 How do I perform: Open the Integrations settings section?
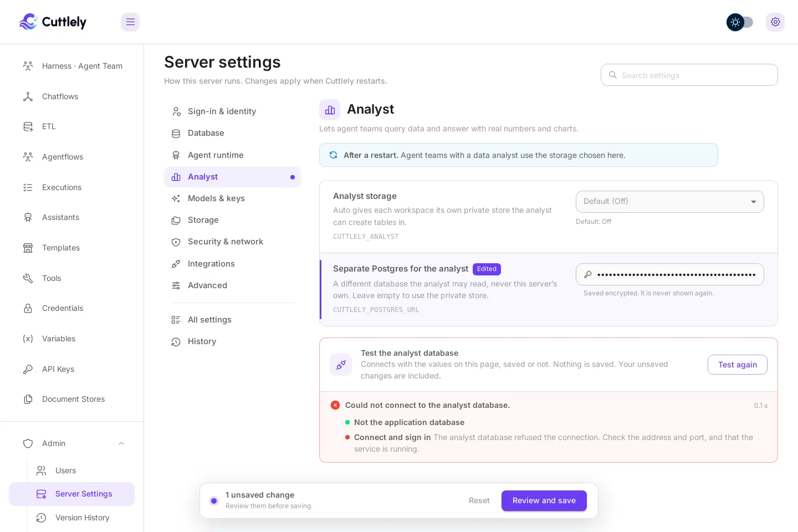pos(233,264)
